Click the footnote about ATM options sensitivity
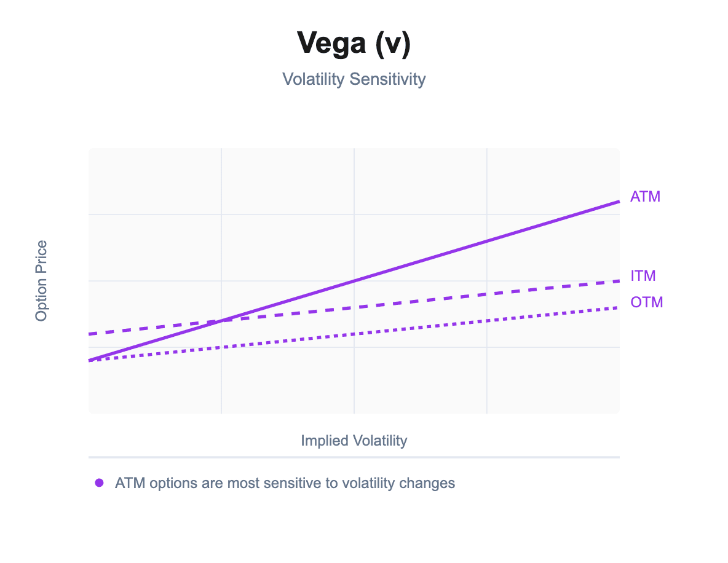The height and width of the screenshot is (563, 728). click(x=285, y=483)
